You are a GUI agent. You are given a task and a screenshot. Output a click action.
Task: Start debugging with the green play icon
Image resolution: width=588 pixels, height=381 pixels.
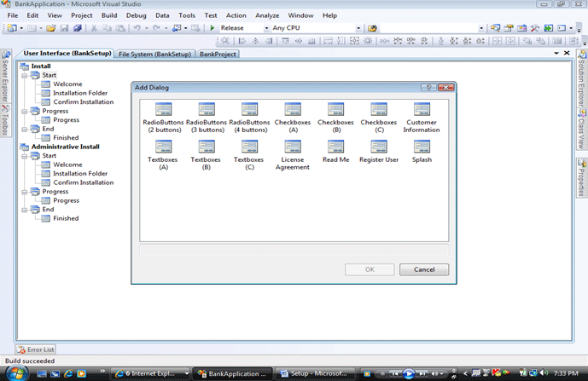click(x=212, y=28)
